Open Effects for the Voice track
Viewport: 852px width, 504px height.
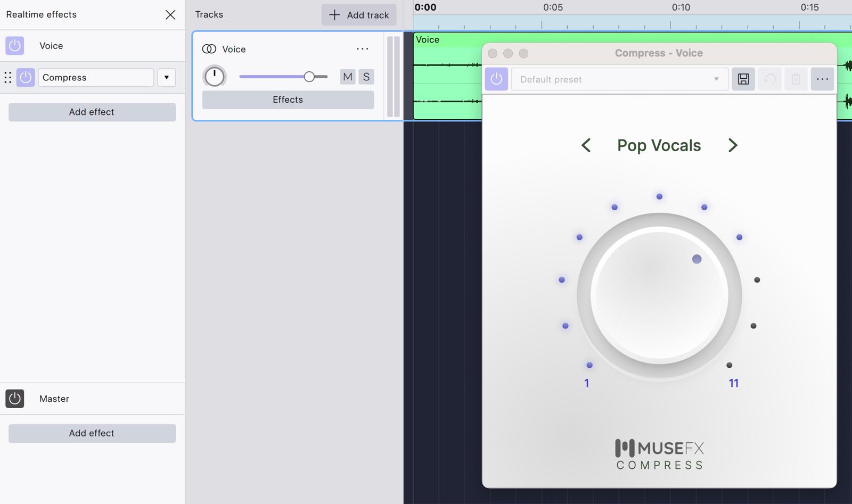(288, 100)
